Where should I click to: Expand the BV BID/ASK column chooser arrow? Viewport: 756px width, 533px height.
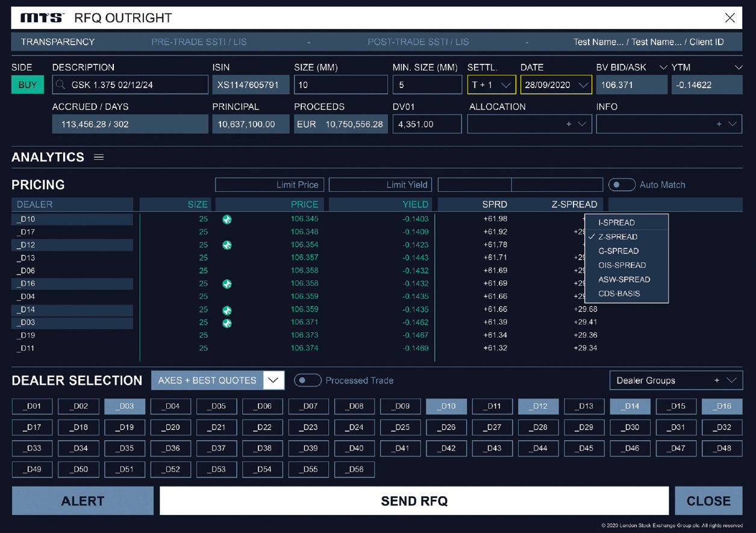663,68
